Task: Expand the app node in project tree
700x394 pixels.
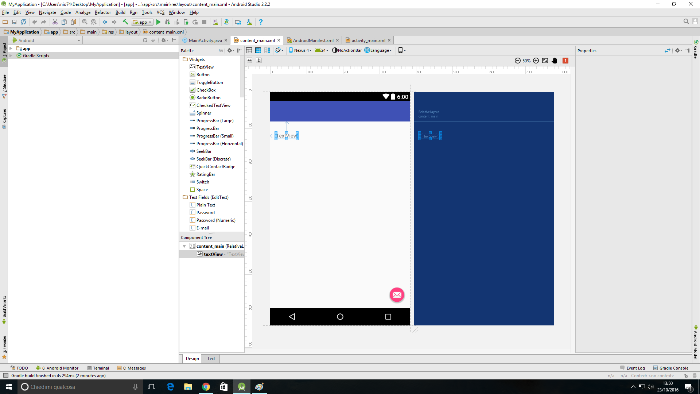Action: click(x=11, y=48)
